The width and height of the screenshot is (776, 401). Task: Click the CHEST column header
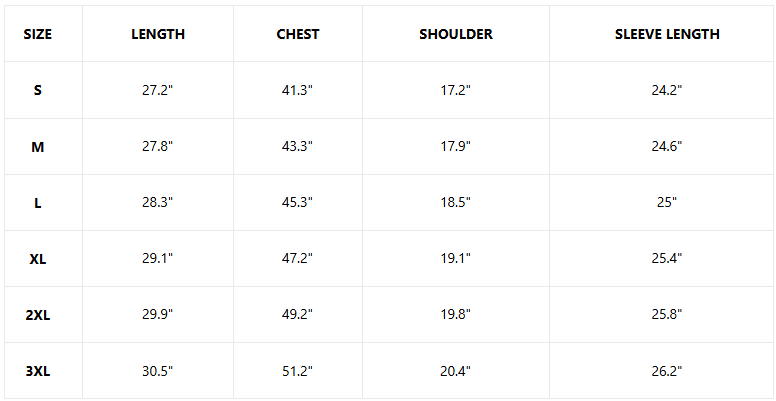pyautogui.click(x=298, y=34)
